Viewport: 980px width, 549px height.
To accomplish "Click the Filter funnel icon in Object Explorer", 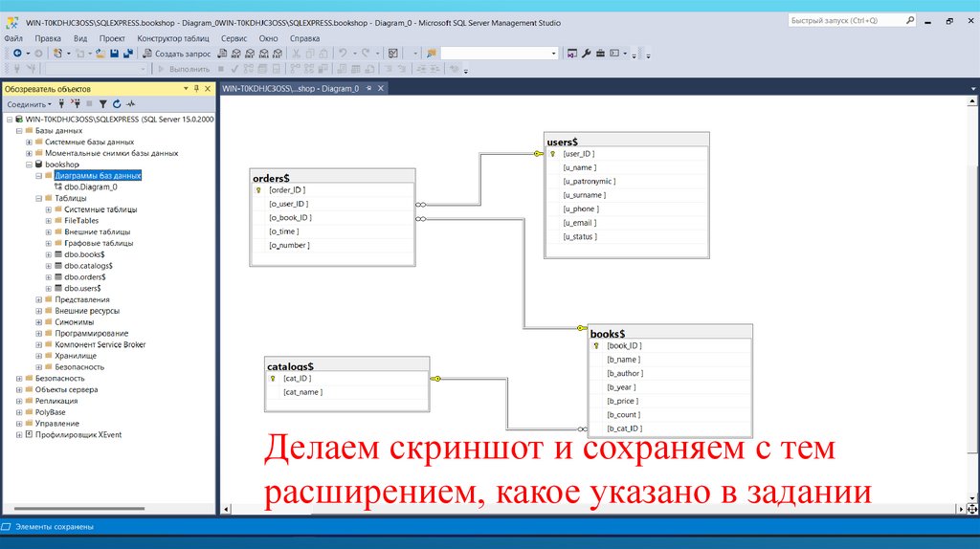I will pos(103,104).
